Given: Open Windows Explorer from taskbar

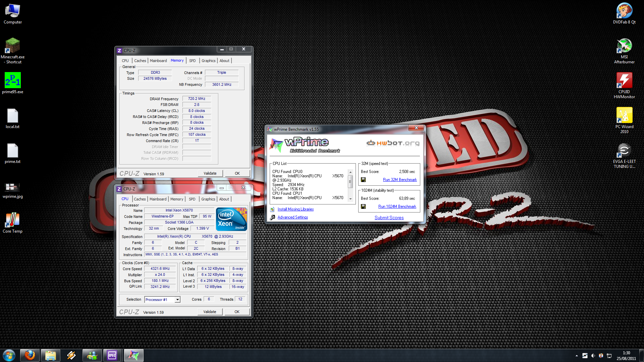Looking at the screenshot, I should point(51,355).
